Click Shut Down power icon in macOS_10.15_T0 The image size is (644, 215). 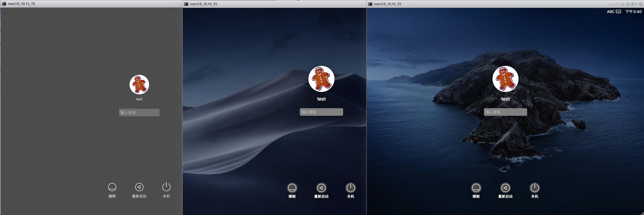(x=535, y=188)
